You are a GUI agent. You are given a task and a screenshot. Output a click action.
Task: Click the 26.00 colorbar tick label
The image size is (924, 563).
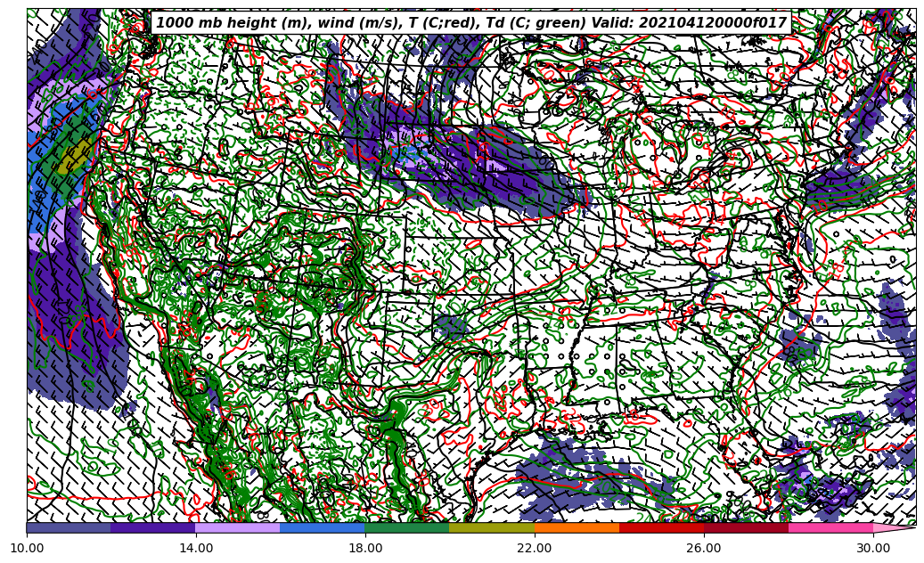[x=704, y=548]
